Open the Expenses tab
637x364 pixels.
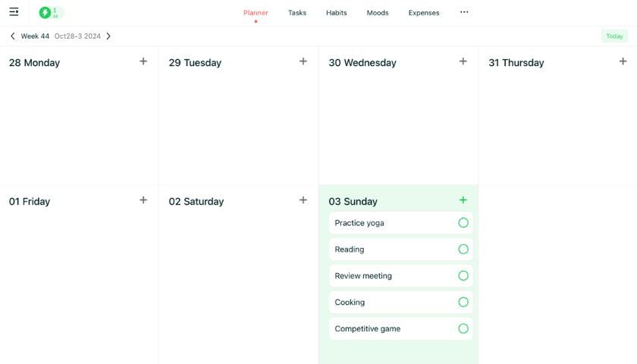424,13
